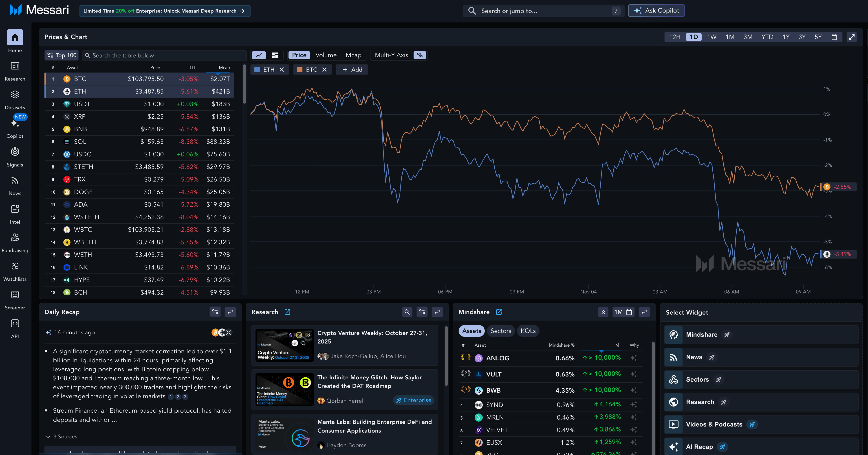The height and width of the screenshot is (455, 868).
Task: Select the KOLs tab in Mindshare
Action: (528, 331)
